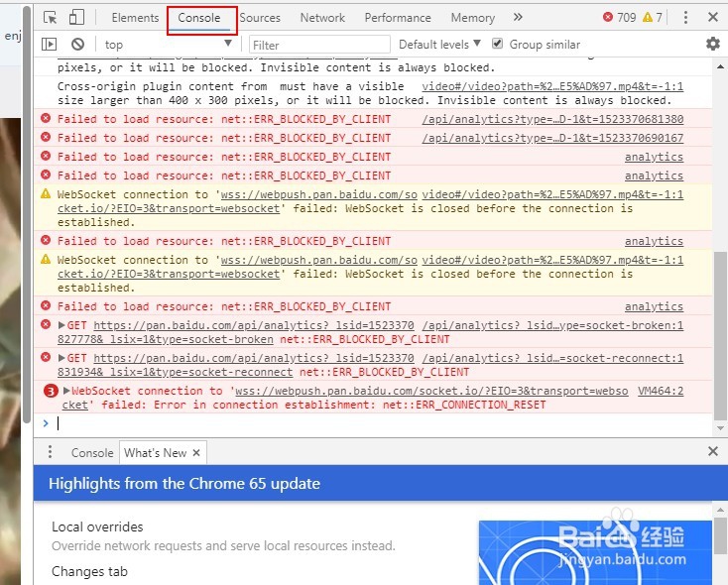728x585 pixels.
Task: Open the socket-reconnect:1 source link
Action: pos(552,358)
